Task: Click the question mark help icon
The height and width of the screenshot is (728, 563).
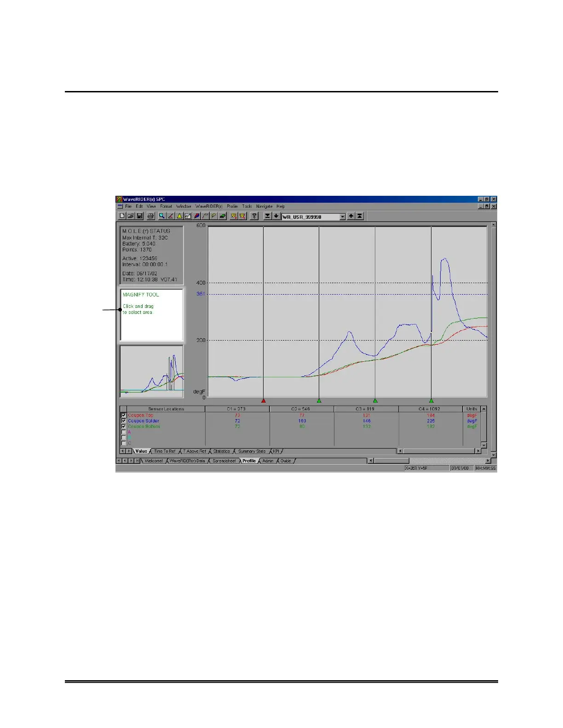Action: pyautogui.click(x=254, y=216)
